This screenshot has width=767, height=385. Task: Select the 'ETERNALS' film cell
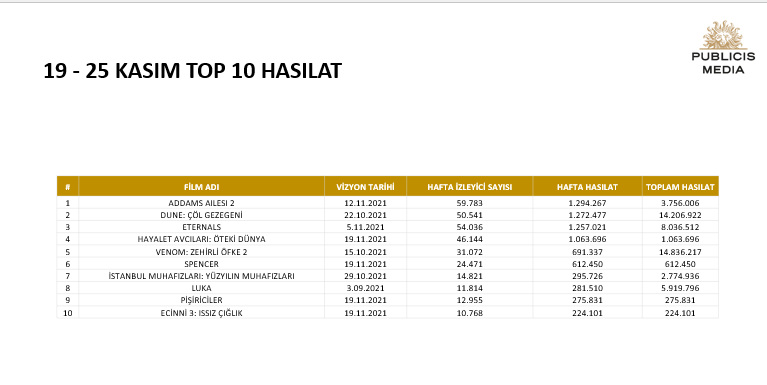tap(202, 227)
